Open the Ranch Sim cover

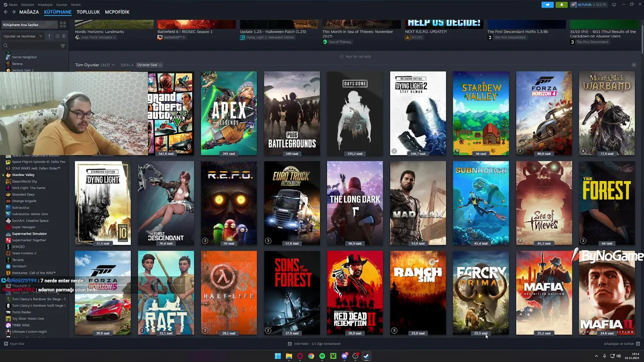[x=418, y=293]
